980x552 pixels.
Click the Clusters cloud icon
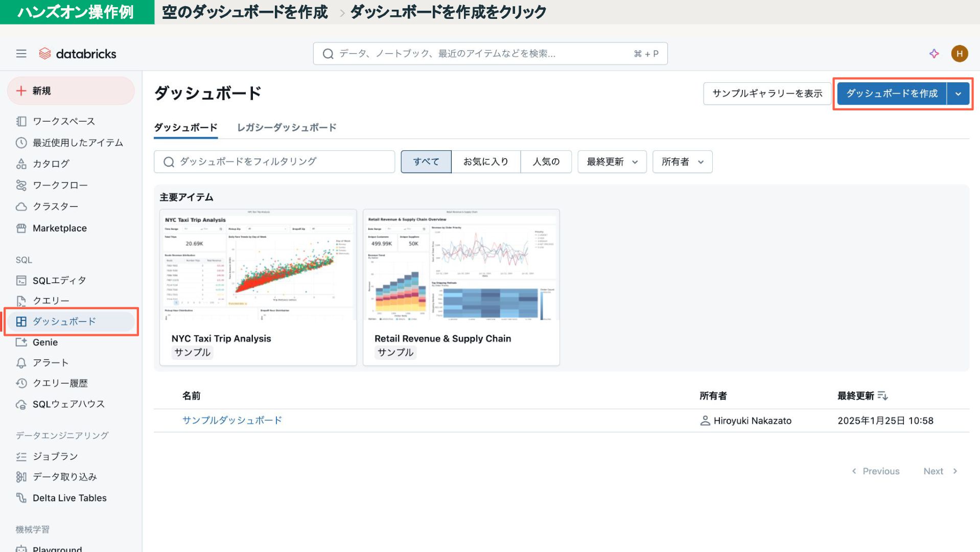21,206
